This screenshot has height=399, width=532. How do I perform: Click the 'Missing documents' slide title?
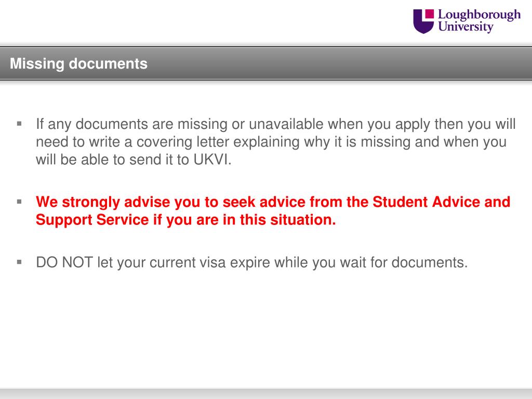[x=79, y=64]
